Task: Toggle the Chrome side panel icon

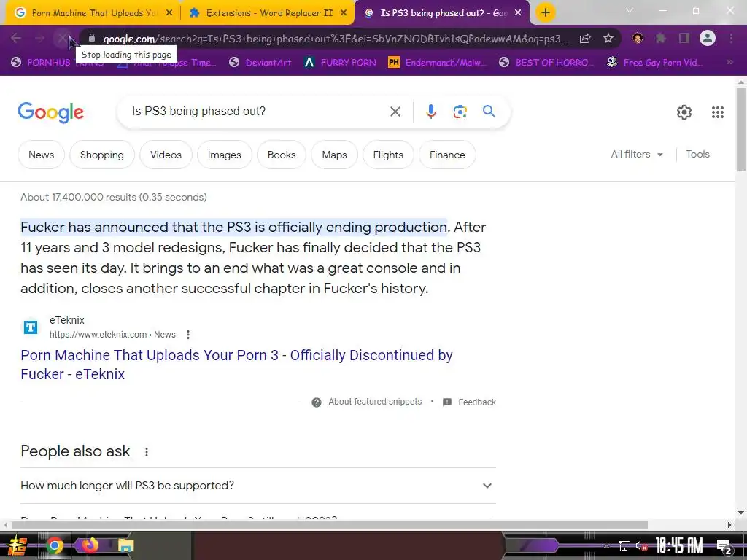Action: click(x=684, y=38)
